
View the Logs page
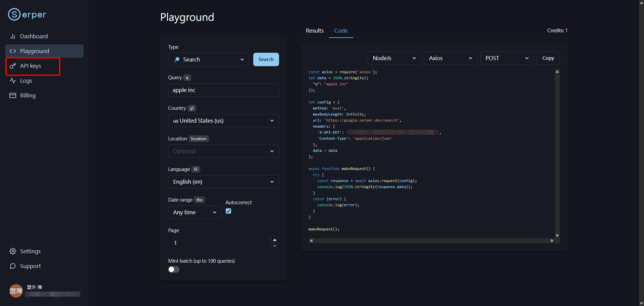click(25, 81)
